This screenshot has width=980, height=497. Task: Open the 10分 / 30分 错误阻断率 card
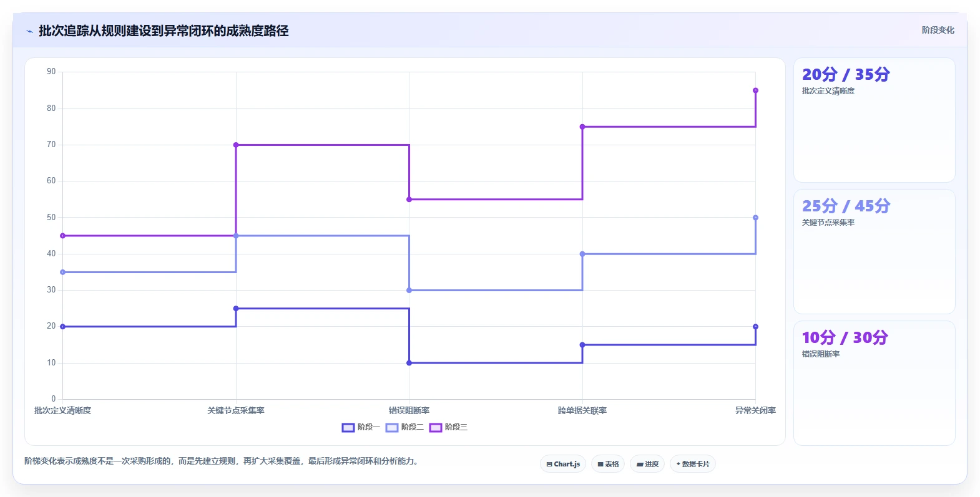tap(874, 384)
